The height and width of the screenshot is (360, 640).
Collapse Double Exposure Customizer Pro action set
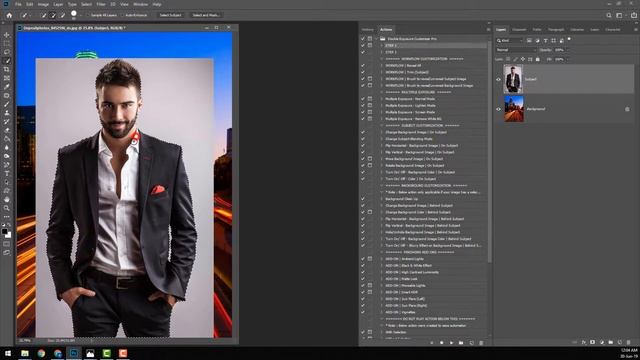376,39
